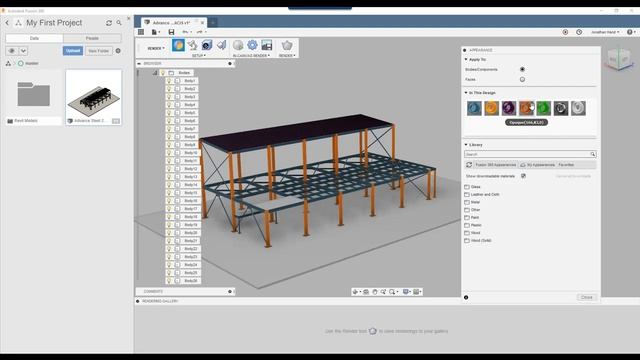Open job status clock icon
This screenshot has width=640, height=360.
click(x=579, y=32)
